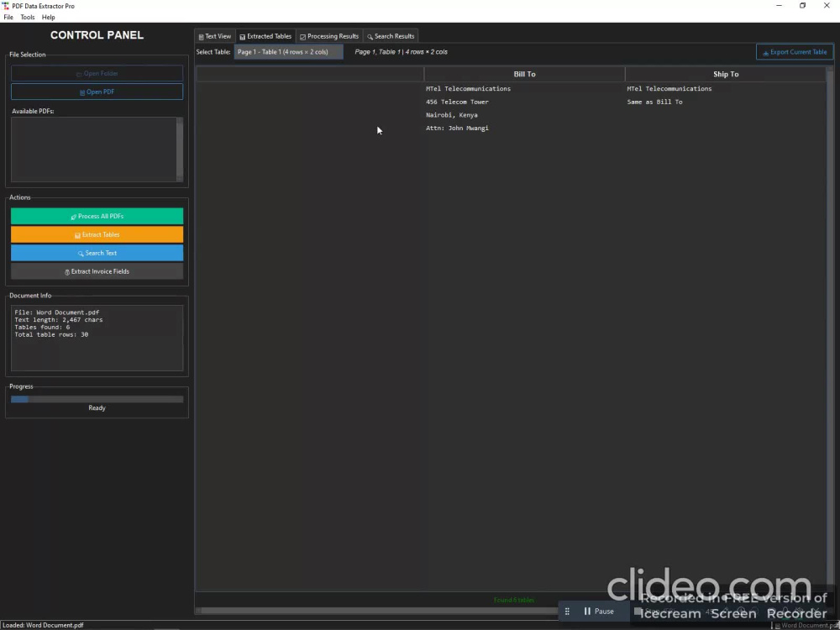This screenshot has width=840, height=630.
Task: Click the table's vertical scrollbar
Action: [x=830, y=329]
